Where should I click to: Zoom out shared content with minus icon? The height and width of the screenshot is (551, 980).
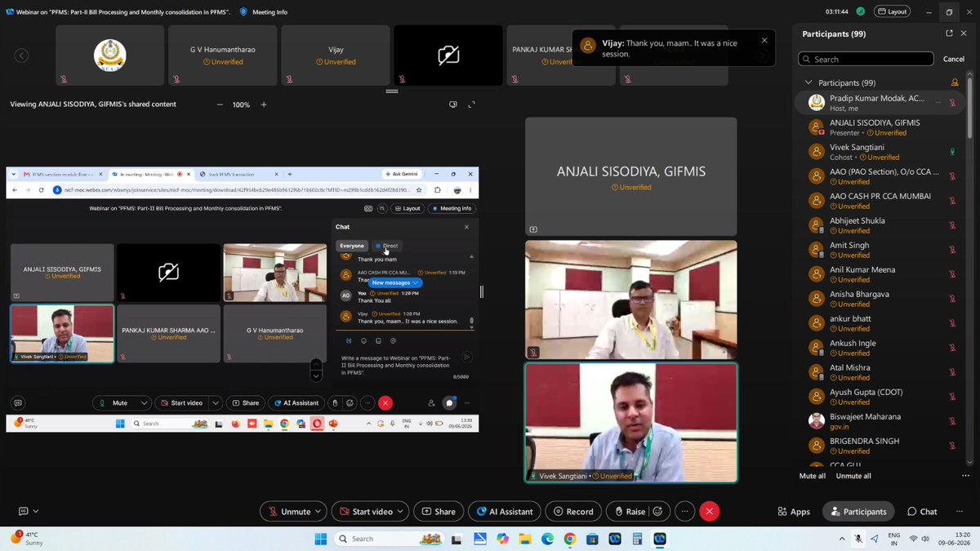point(220,104)
